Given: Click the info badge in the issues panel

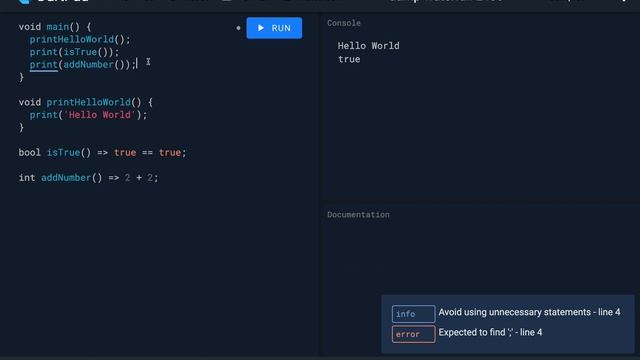Looking at the screenshot, I should tap(413, 314).
